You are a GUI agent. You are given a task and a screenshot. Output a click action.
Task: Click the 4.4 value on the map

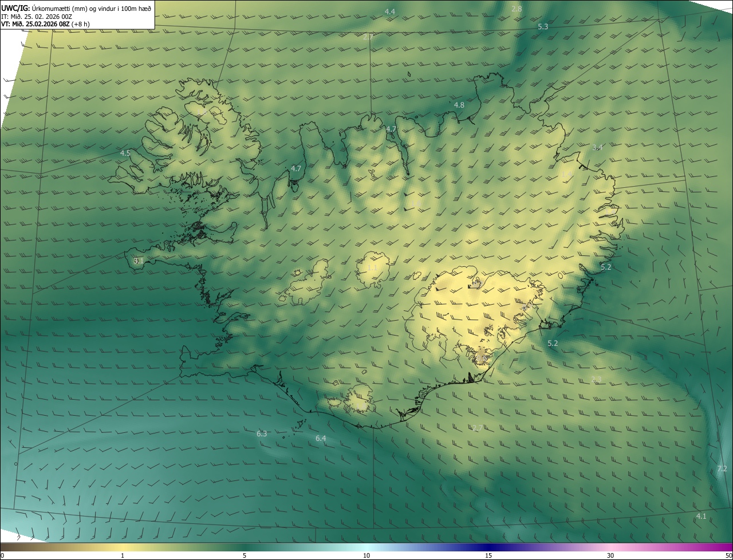click(x=390, y=11)
